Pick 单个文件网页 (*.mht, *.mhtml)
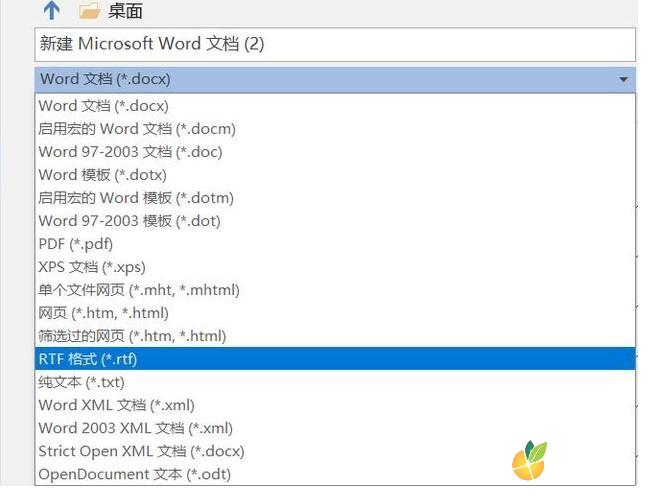 [x=335, y=290]
